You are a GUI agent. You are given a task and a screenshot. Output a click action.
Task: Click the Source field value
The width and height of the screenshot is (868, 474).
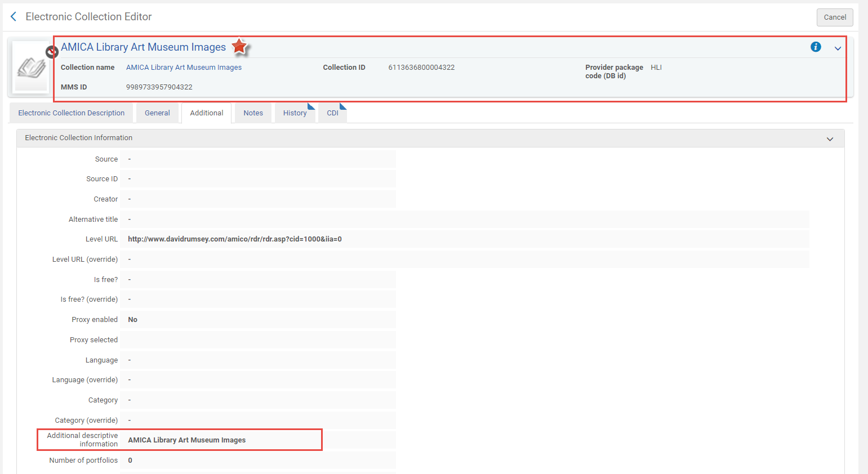(x=258, y=159)
